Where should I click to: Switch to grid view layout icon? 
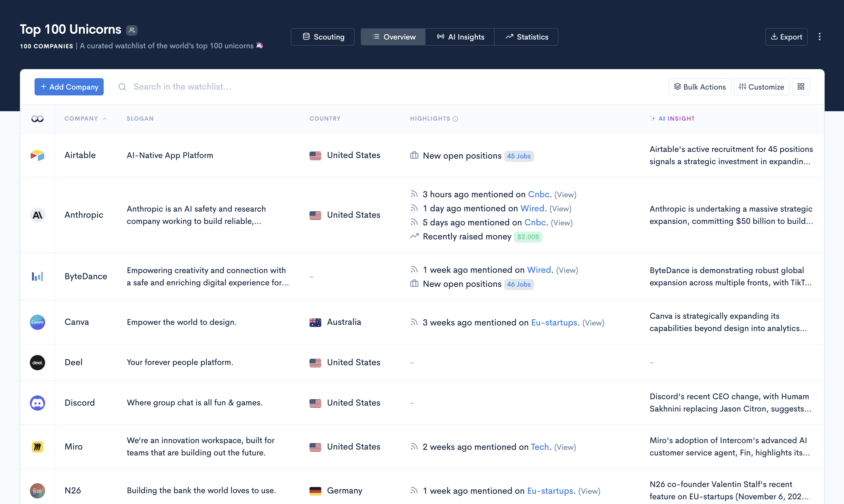point(800,87)
